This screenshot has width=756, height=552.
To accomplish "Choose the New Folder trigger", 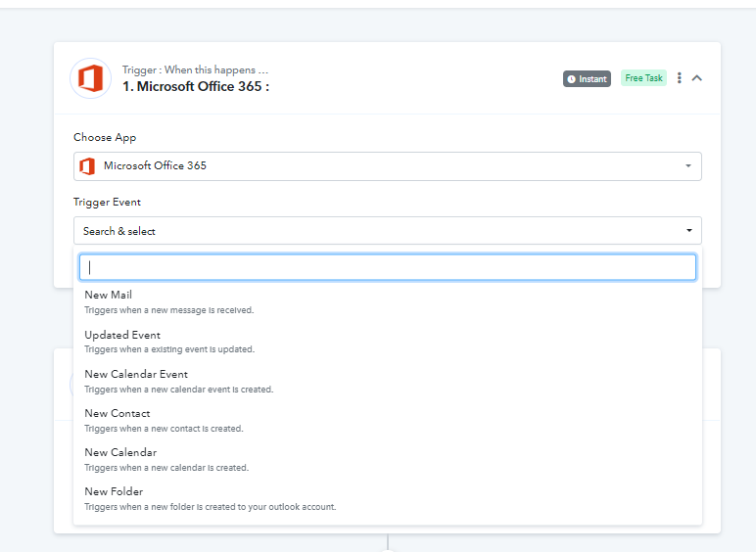I will pos(387,499).
